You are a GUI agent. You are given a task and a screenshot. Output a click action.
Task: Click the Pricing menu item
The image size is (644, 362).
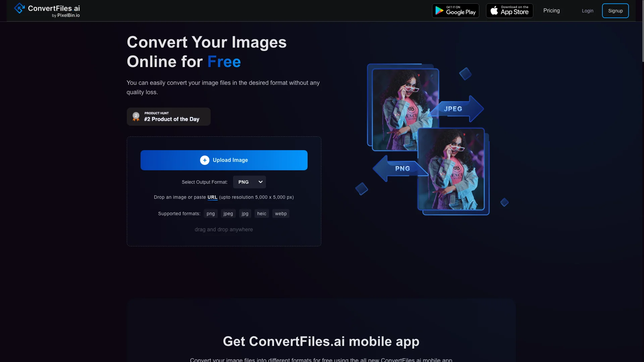click(x=551, y=11)
